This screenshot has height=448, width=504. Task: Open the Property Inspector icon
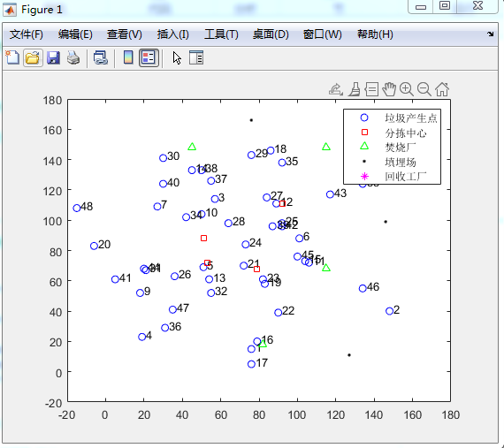tap(196, 58)
